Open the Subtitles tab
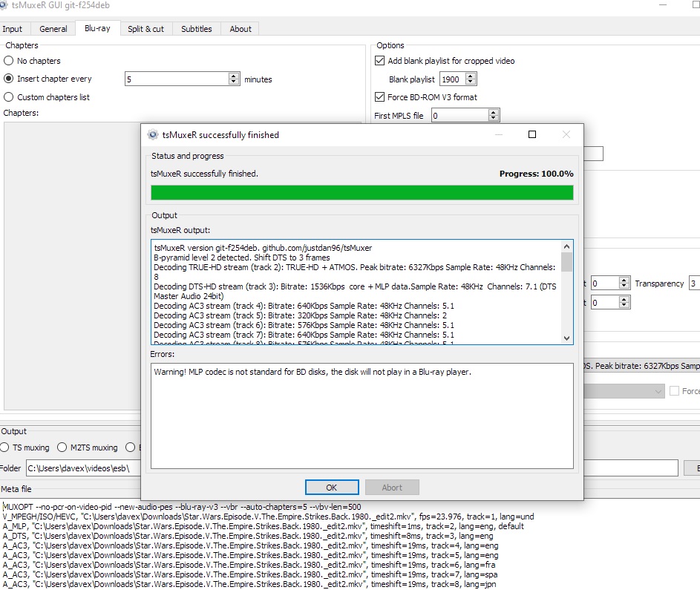700x590 pixels. click(197, 28)
